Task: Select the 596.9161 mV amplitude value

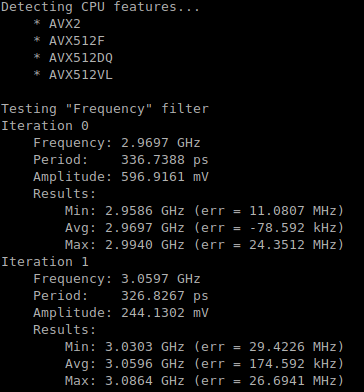Action: 165,177
